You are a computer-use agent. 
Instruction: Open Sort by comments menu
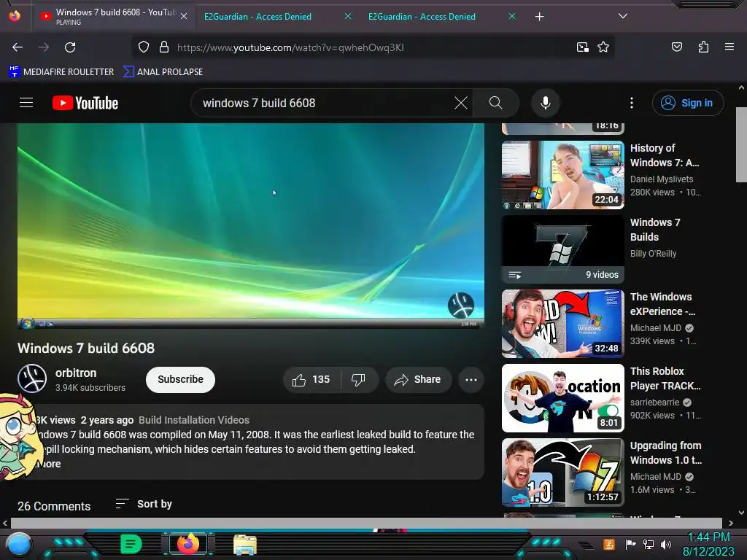click(144, 504)
